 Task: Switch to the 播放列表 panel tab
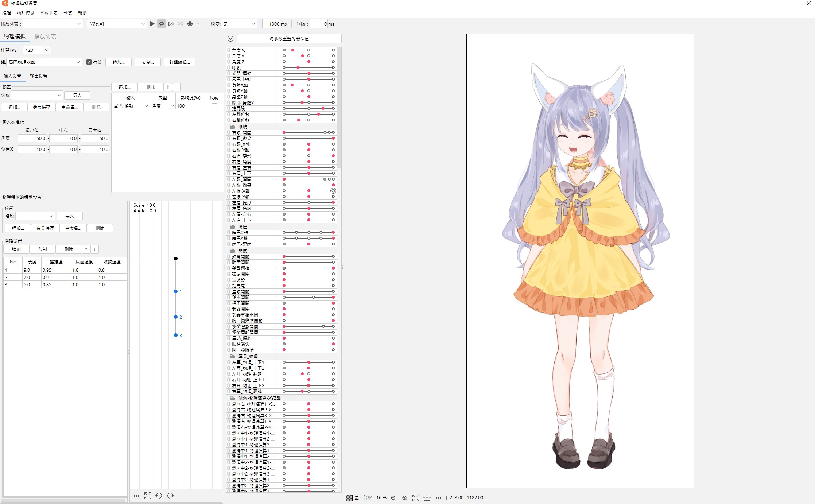tap(45, 36)
